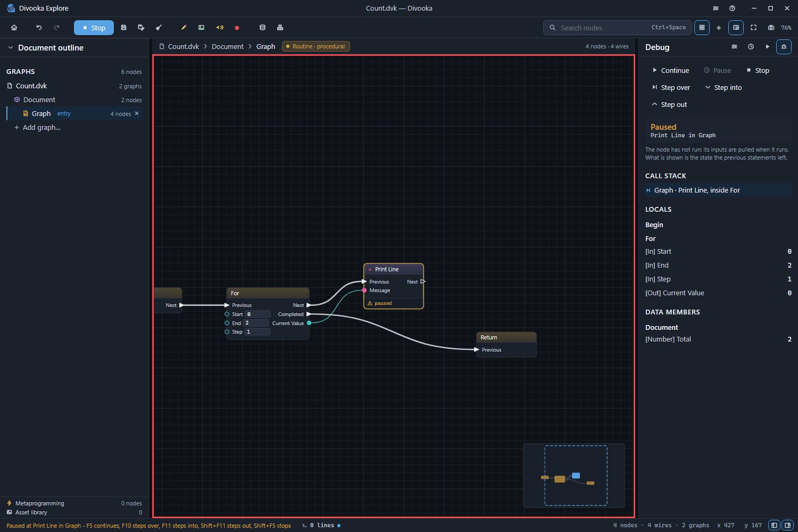Click the yellow sound speaker icon
Viewport: 798px width, 532px height.
219,28
